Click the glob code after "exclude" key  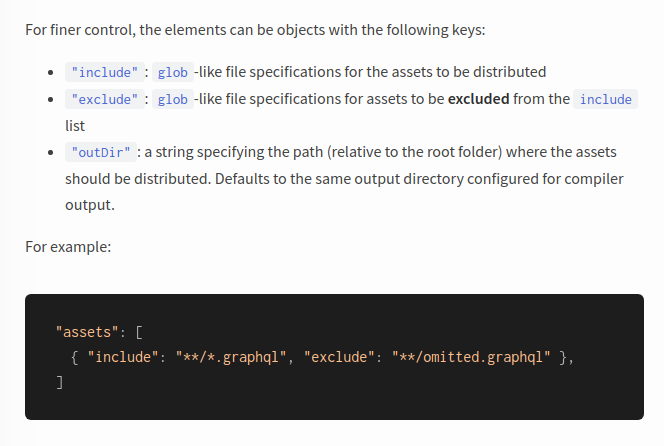[173, 99]
